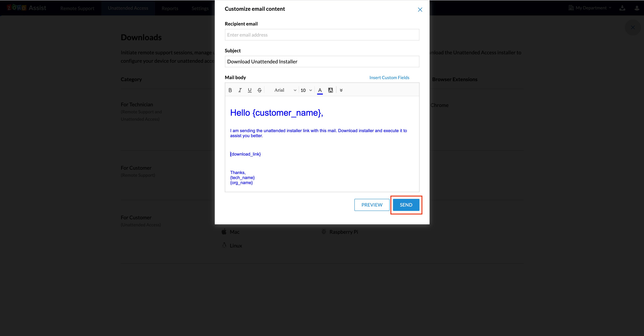Open Insert Custom Fields
Viewport: 644px width, 336px height.
coord(389,77)
